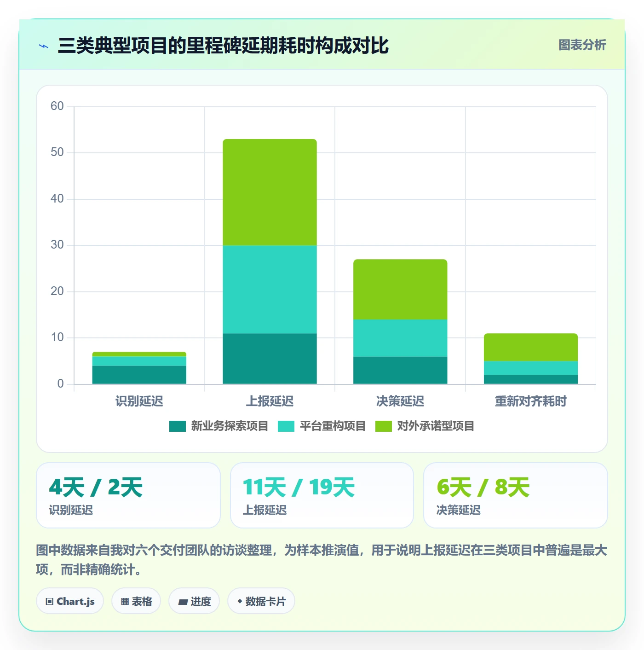Click the 决策延迟 x-axis label
The height and width of the screenshot is (650, 644).
(400, 401)
